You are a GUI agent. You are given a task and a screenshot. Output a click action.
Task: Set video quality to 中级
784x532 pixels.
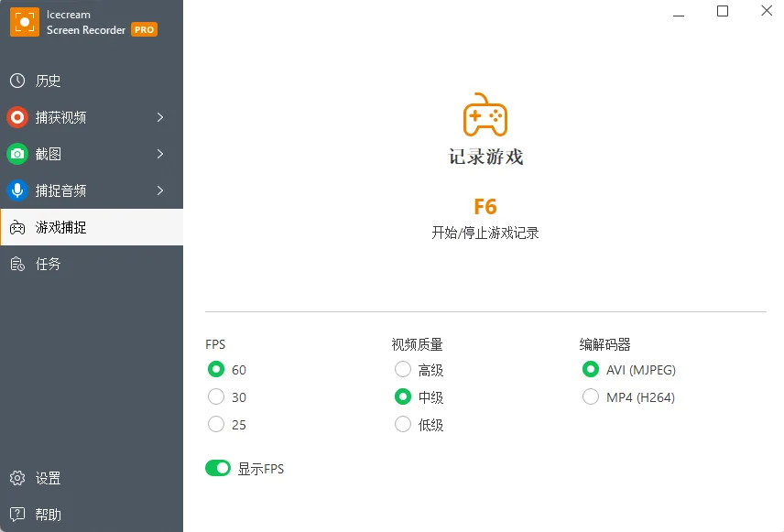(x=402, y=397)
